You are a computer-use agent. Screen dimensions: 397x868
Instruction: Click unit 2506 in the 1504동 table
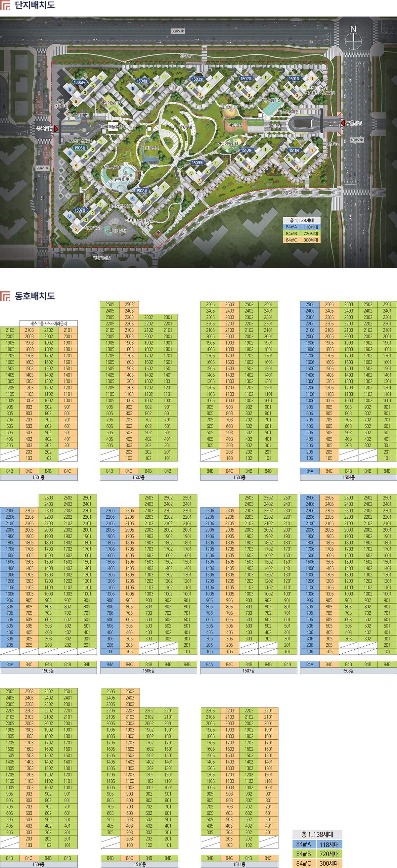point(310,304)
